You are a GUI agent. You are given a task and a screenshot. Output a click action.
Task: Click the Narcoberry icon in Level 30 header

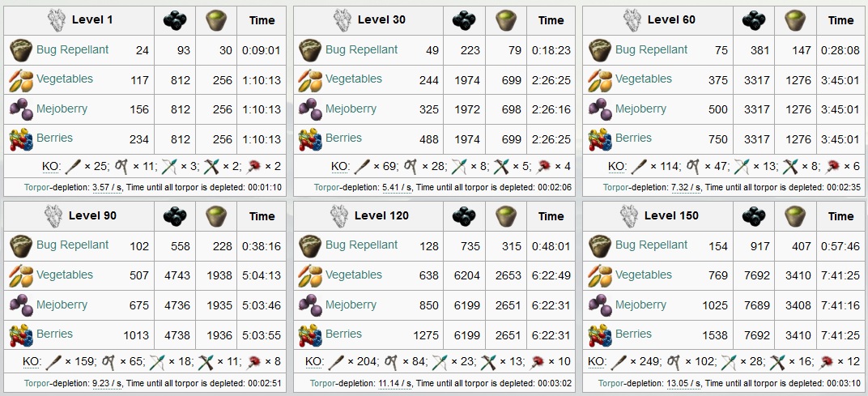[x=464, y=20]
